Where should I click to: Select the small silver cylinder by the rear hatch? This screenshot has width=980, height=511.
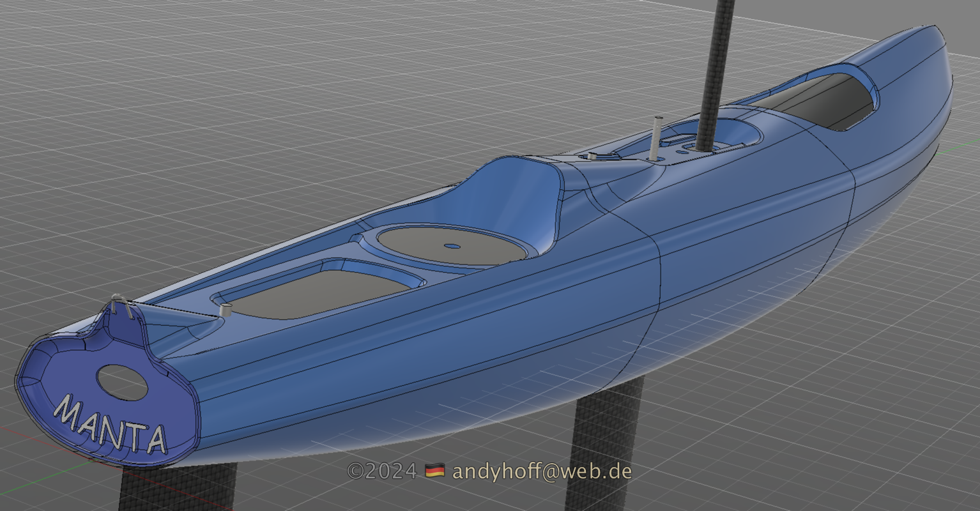point(225,311)
